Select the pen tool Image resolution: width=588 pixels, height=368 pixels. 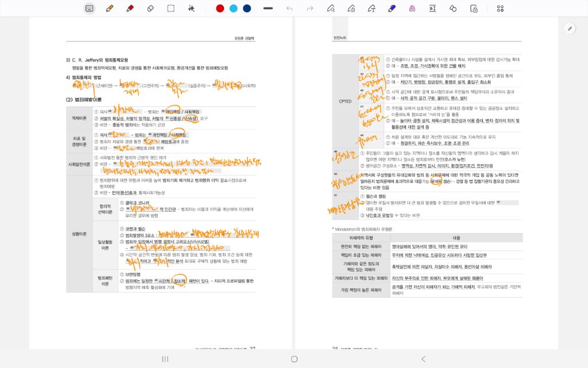pyautogui.click(x=109, y=8)
